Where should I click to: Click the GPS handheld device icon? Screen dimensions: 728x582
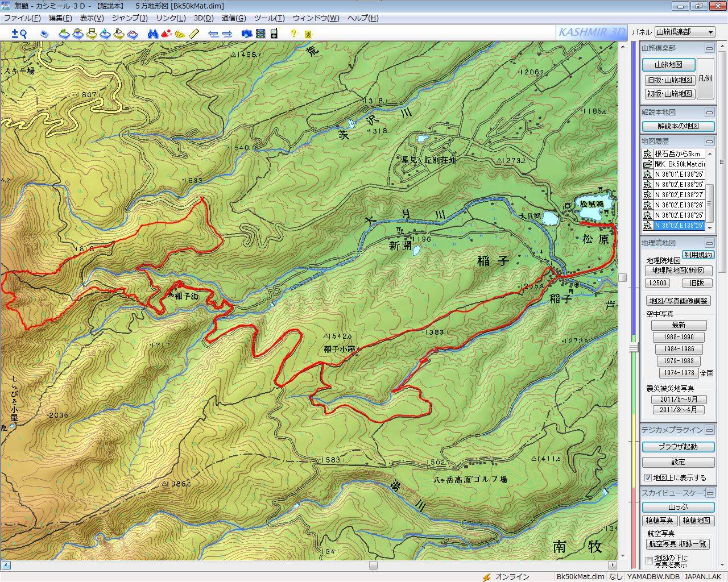pos(274,34)
